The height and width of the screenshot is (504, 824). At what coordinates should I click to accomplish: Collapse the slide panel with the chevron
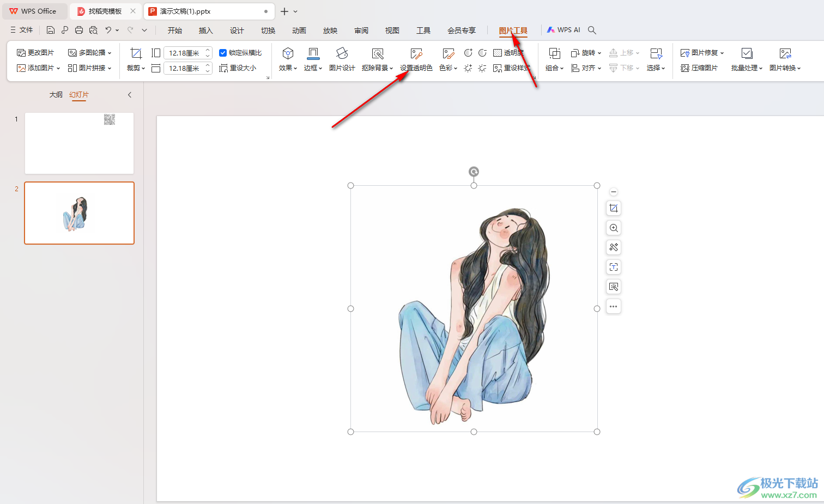coord(130,95)
